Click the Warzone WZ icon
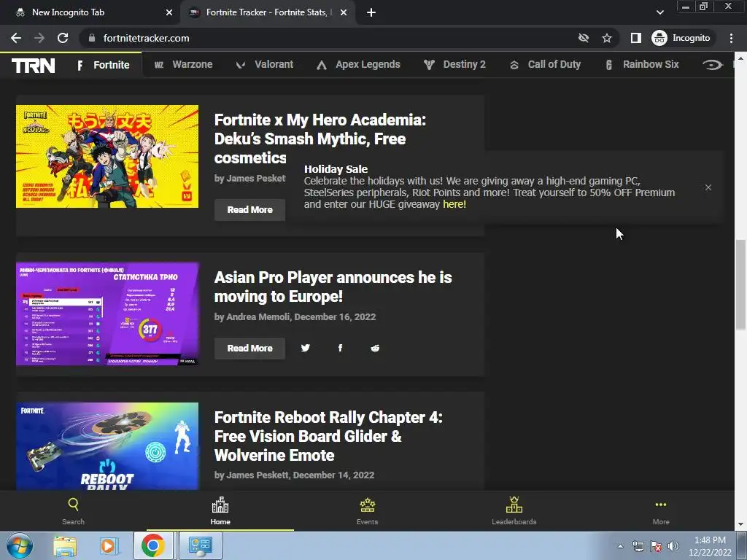Image resolution: width=747 pixels, height=560 pixels. point(159,65)
